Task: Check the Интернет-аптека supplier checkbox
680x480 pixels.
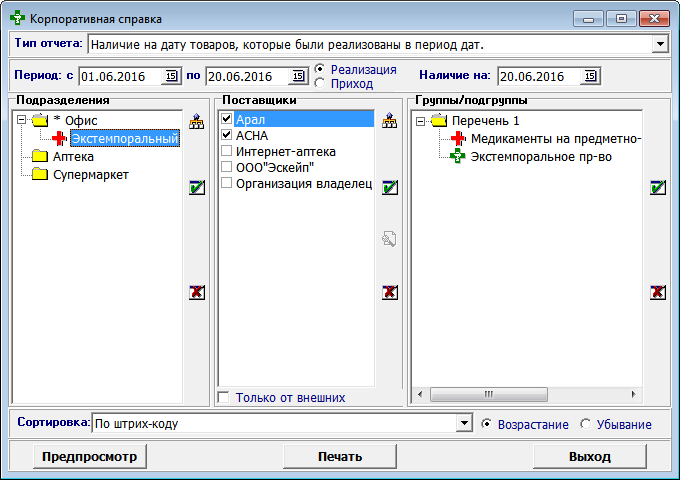Action: [226, 151]
